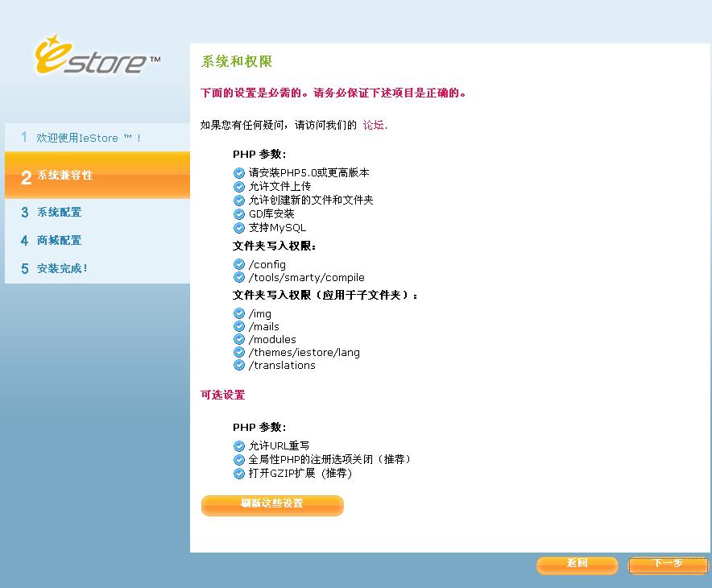Screen dimensions: 712x588
Task: Click the check icon beside 支持MySQL
Action: (239, 227)
